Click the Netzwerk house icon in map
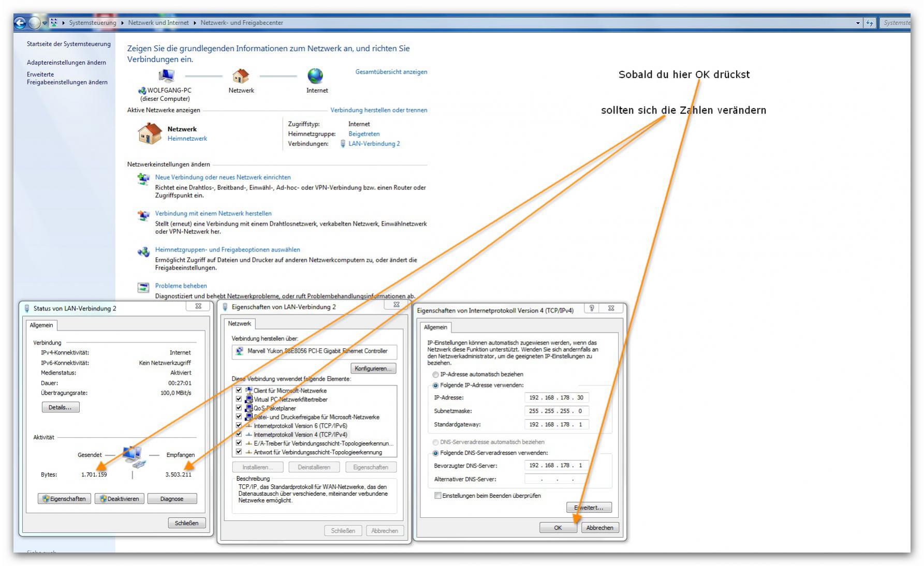924x566 pixels. point(241,76)
